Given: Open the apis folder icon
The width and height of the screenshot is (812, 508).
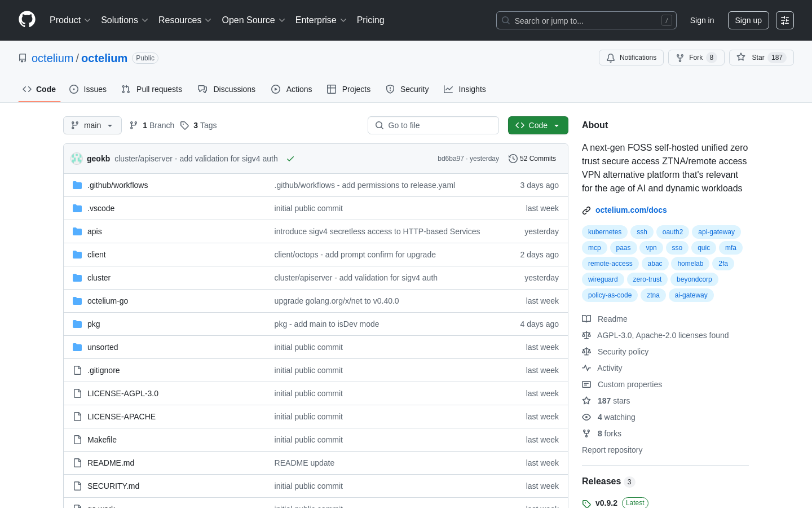Looking at the screenshot, I should click(x=77, y=231).
